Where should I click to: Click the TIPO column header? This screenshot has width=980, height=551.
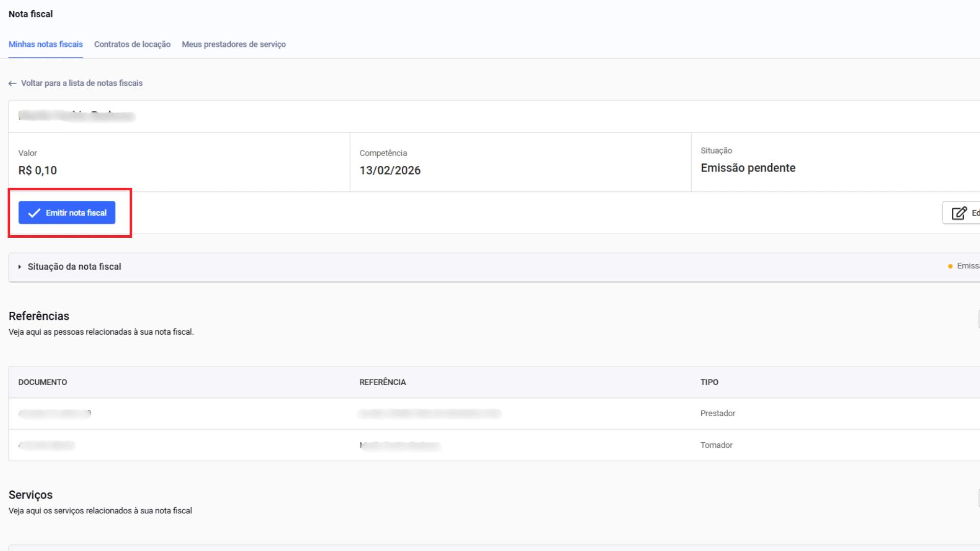[x=709, y=382]
